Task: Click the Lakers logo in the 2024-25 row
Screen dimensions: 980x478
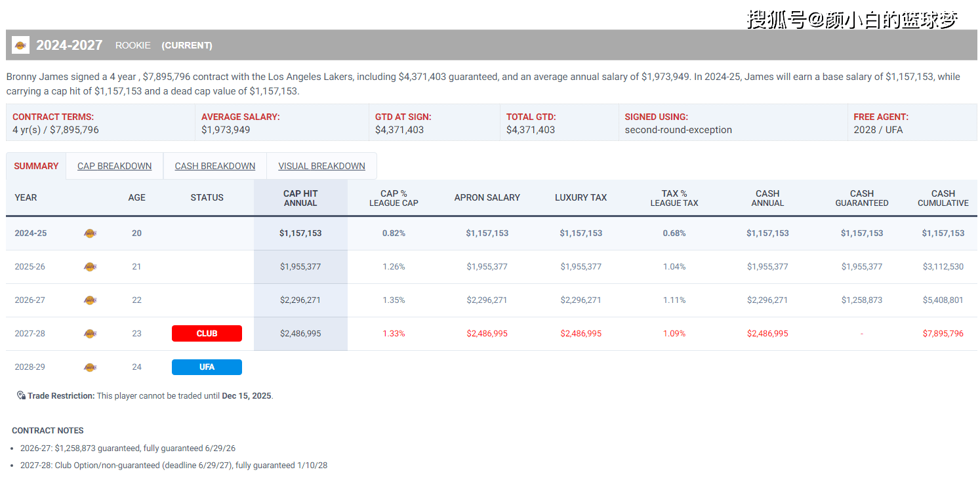Action: click(x=90, y=233)
